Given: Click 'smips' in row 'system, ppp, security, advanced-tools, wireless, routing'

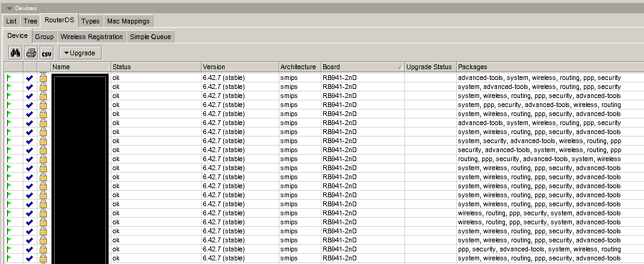Looking at the screenshot, I should pos(289,105).
